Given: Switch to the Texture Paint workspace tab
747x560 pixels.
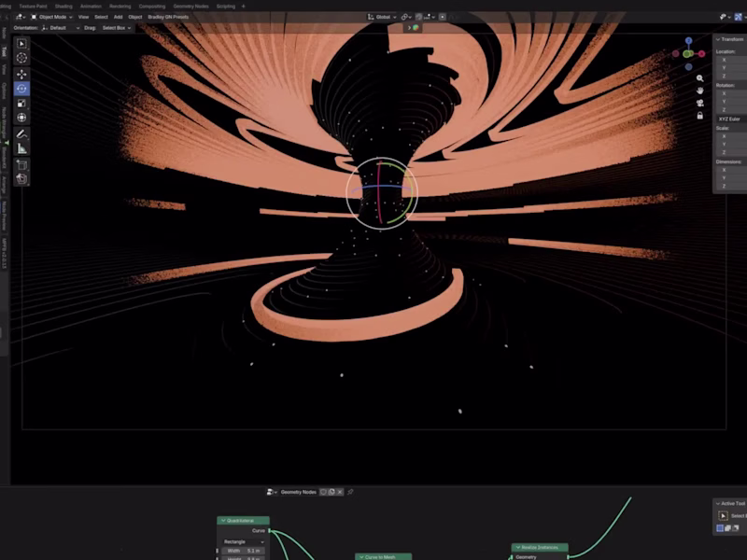Looking at the screenshot, I should tap(33, 7).
